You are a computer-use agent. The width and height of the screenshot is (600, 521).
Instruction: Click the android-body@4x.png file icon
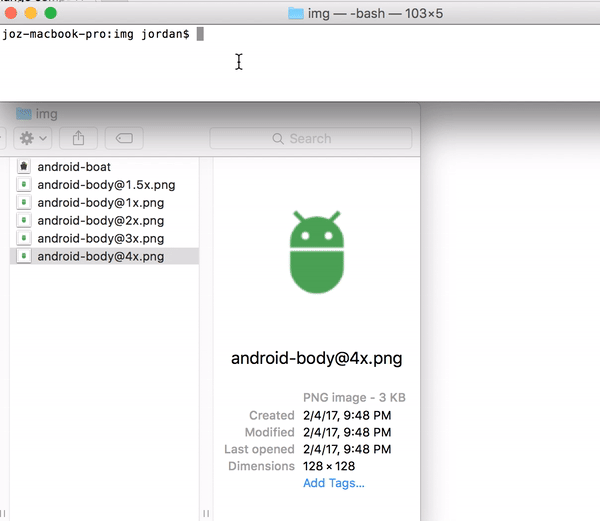(24, 256)
